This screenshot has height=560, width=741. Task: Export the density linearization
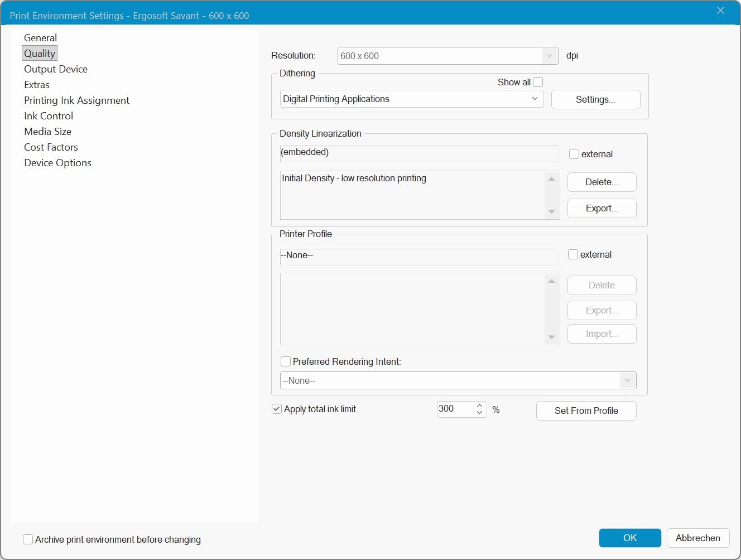(602, 208)
